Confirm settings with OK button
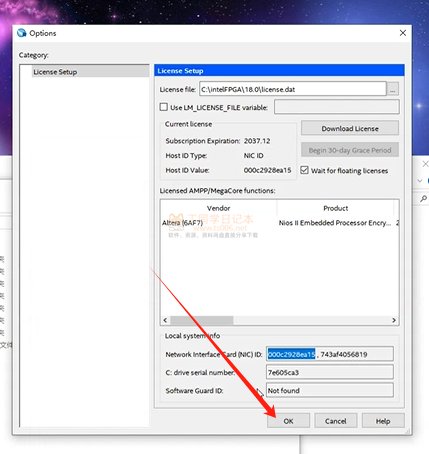Image resolution: width=429 pixels, height=454 pixels. tap(288, 421)
